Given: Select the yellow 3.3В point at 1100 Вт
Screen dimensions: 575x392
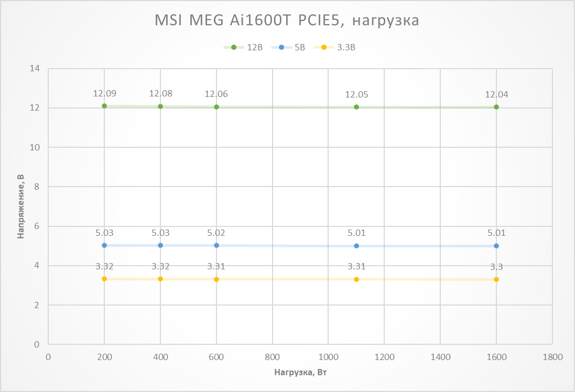Looking at the screenshot, I should pyautogui.click(x=356, y=279).
